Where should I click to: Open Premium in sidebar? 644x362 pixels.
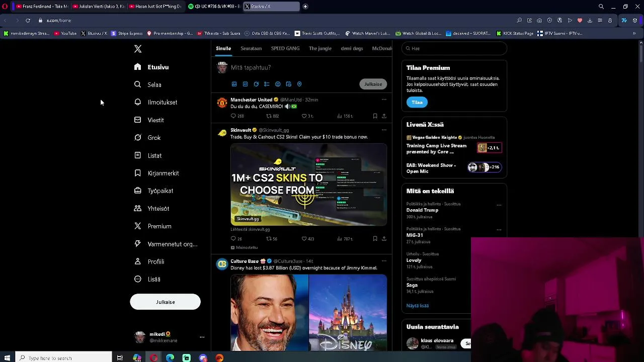(x=153, y=226)
